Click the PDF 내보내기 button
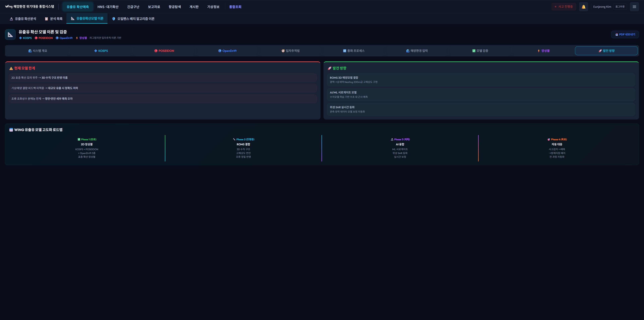 625,35
